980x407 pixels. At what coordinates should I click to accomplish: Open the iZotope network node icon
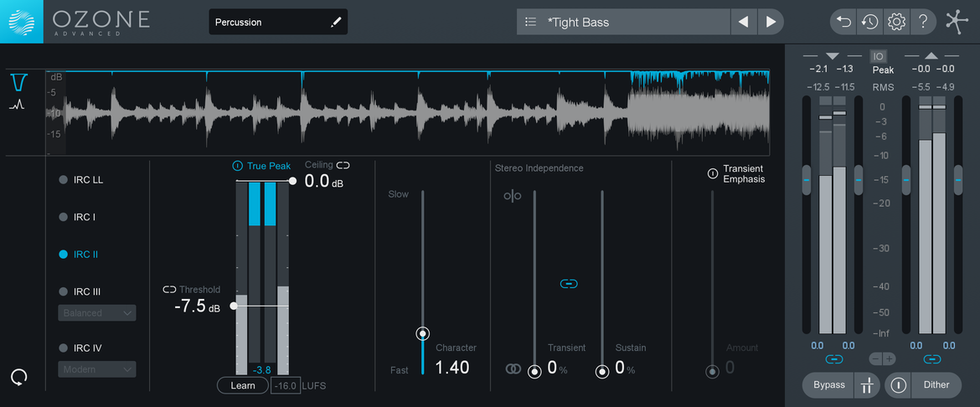click(x=956, y=21)
